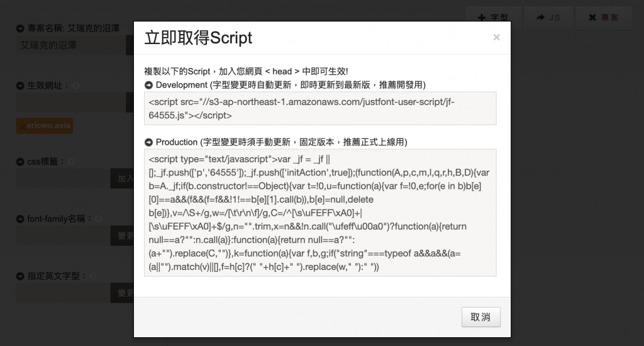Click the ericwu.asia domain tag
644x346 pixels.
[x=45, y=126]
